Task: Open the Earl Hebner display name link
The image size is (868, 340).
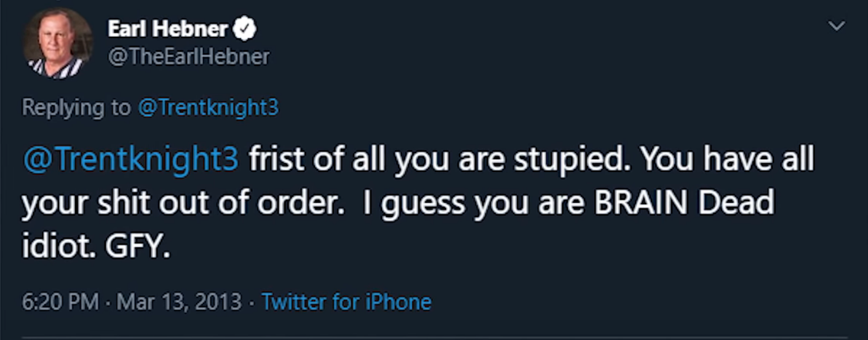Action: 168,28
